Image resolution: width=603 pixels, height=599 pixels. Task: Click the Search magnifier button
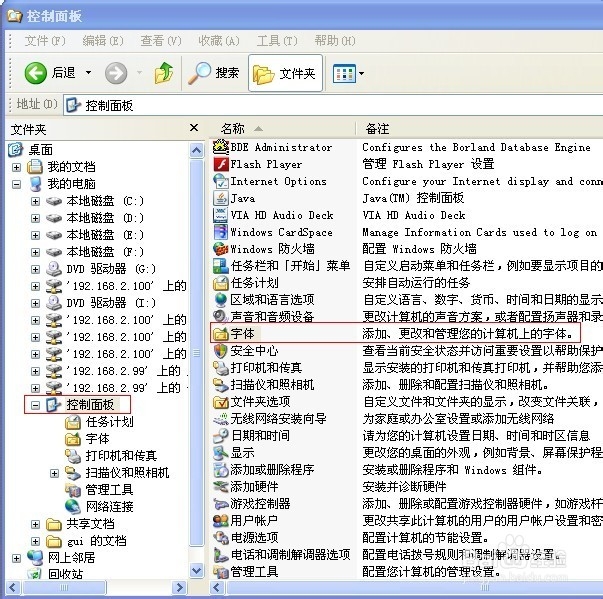[213, 73]
